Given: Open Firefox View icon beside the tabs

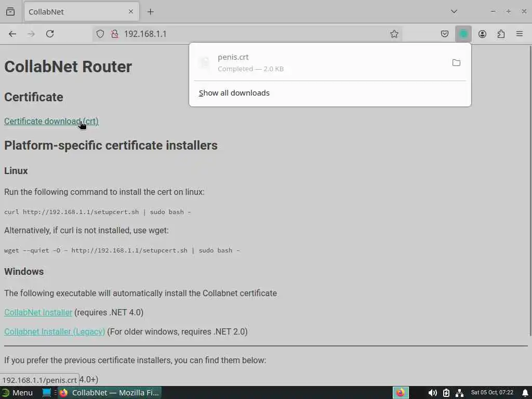Looking at the screenshot, I should [x=10, y=11].
